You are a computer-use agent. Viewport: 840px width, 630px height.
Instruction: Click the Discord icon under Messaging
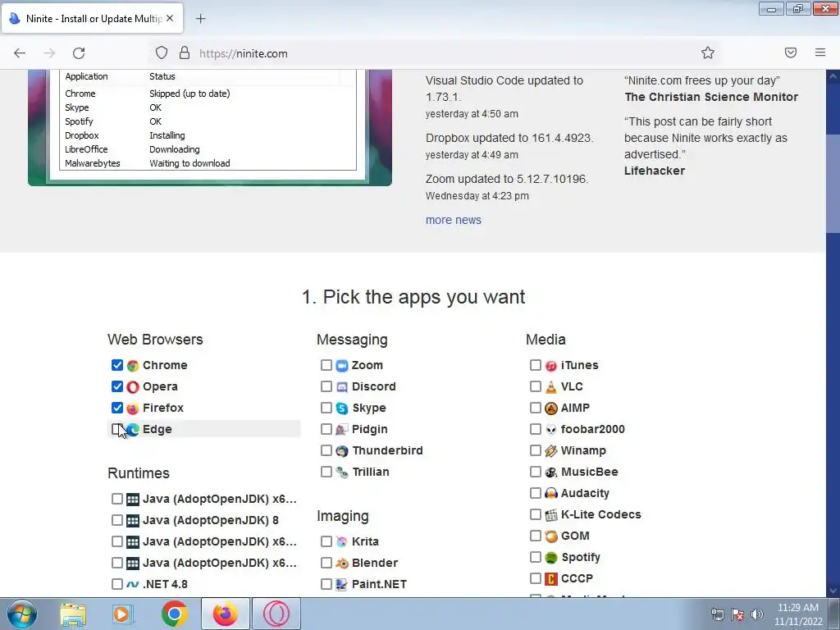[x=342, y=387]
